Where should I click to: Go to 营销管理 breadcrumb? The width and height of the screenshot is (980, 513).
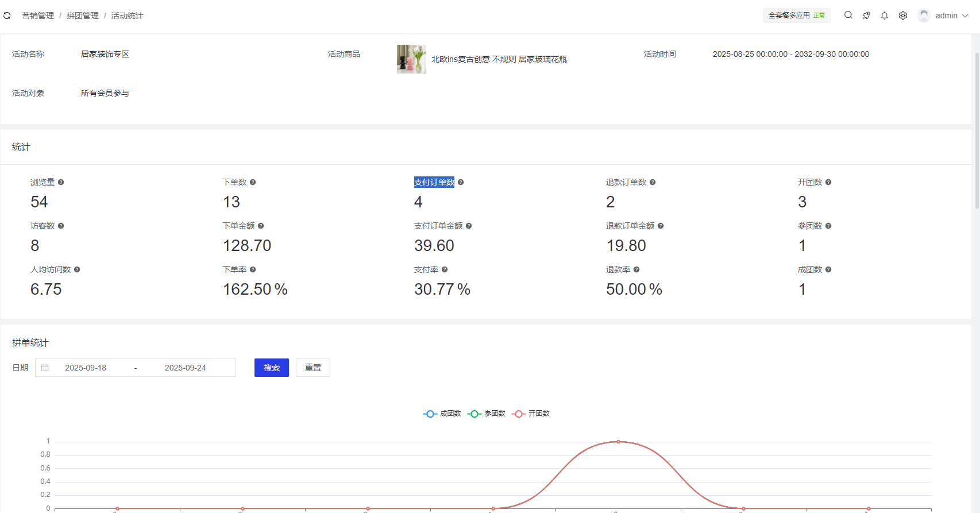point(38,16)
